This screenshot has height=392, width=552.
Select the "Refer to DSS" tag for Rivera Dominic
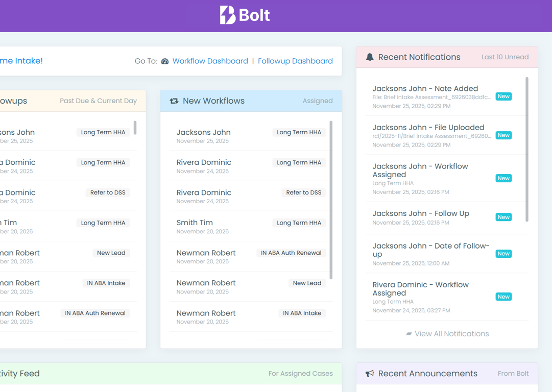(303, 192)
